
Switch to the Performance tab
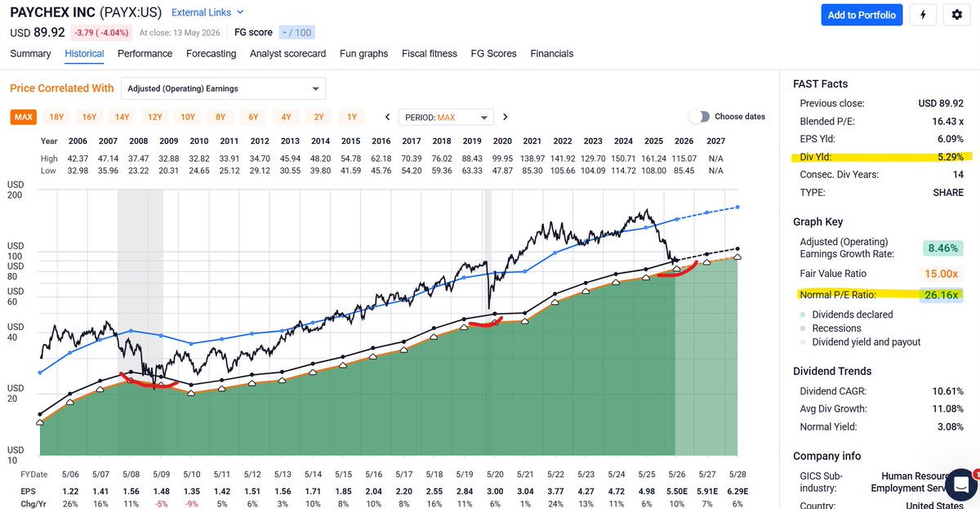tap(145, 54)
